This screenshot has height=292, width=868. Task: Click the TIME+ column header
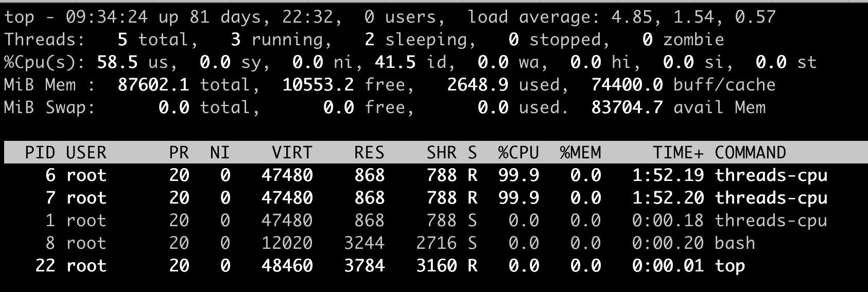(x=678, y=153)
